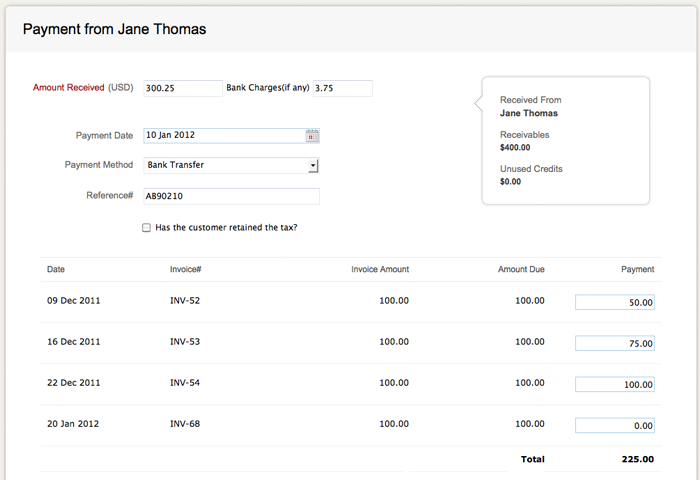
Task: Select invoice number 'INV-53'
Action: pyautogui.click(x=185, y=342)
